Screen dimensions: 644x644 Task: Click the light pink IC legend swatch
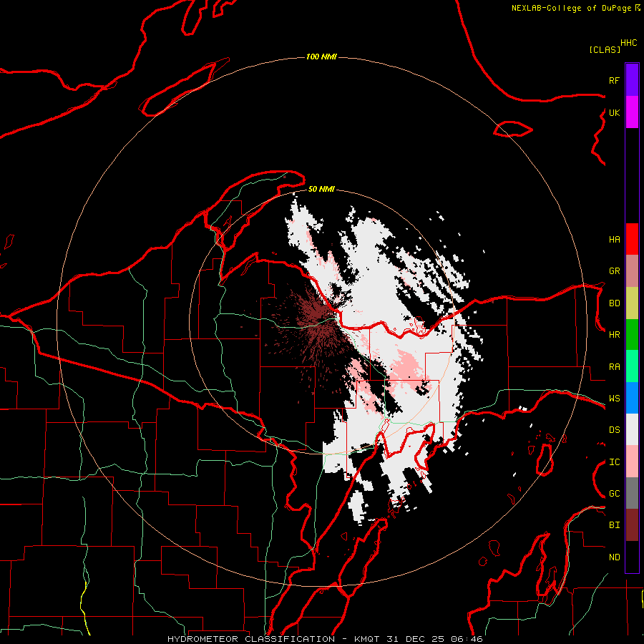point(632,462)
